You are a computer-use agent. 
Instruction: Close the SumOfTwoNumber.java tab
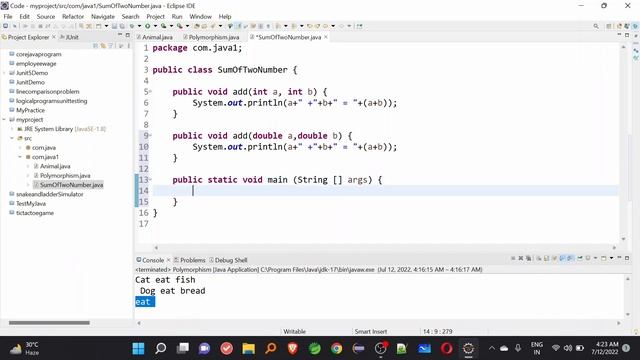326,37
